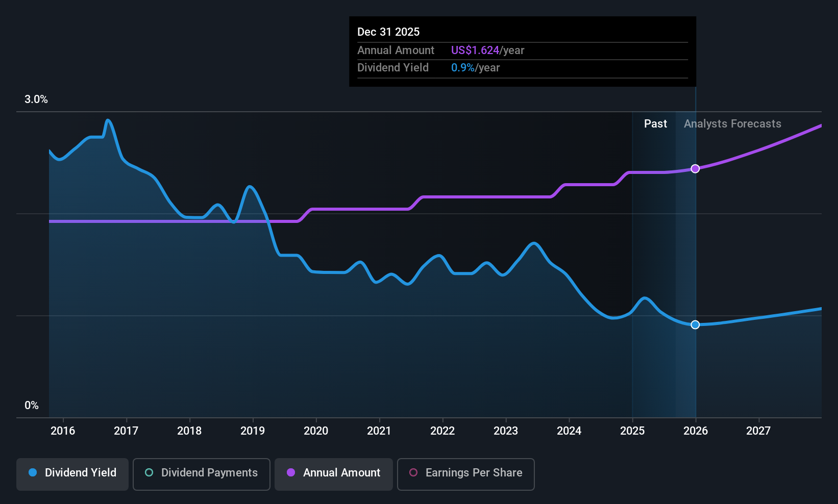Click the purple Annual Amount data point marker
The height and width of the screenshot is (504, 838).
tap(695, 169)
